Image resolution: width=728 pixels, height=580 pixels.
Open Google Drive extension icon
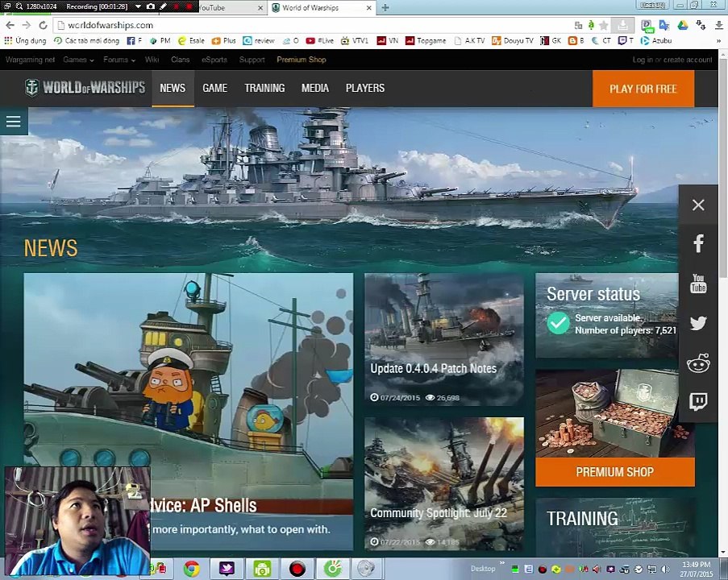click(683, 25)
